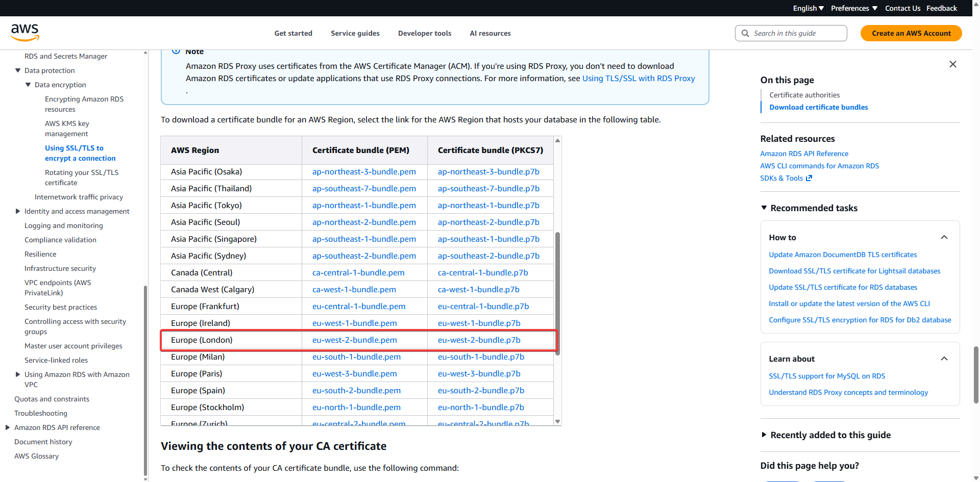
Task: Click Feedback in top bar
Action: tap(942, 8)
